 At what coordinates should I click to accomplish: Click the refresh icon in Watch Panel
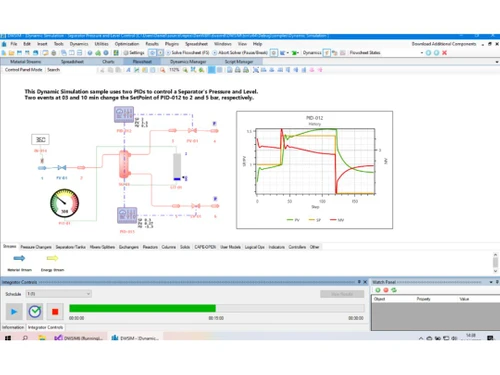click(394, 290)
